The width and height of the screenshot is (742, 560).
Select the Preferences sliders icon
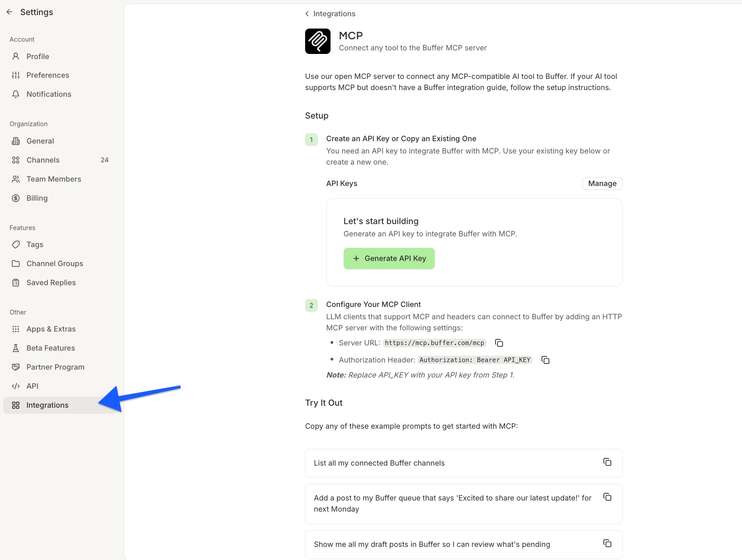click(16, 75)
